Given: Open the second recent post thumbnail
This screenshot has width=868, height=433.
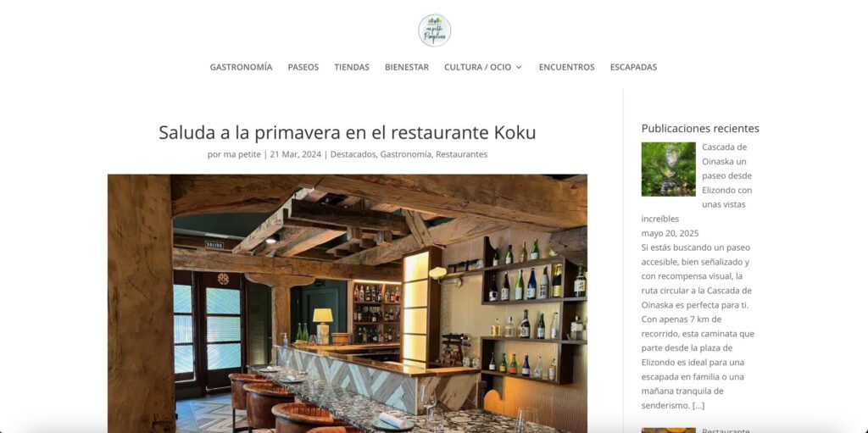Looking at the screenshot, I should click(x=669, y=430).
